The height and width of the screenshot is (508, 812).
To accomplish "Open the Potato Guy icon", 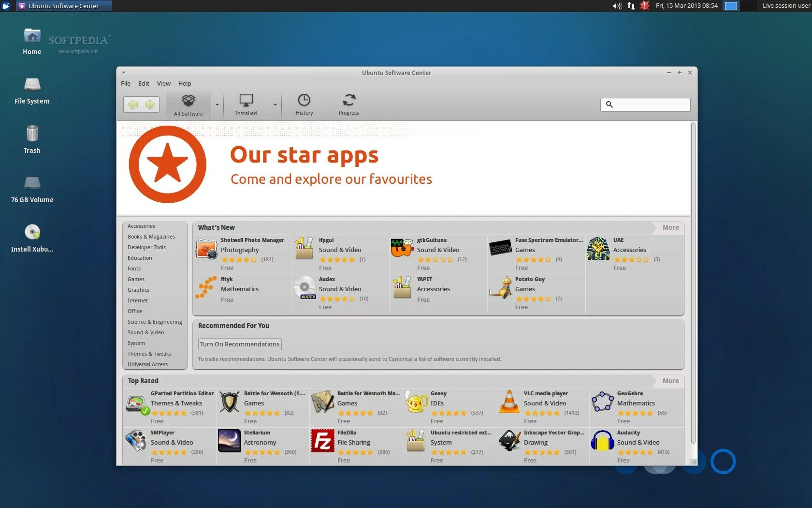I will [x=501, y=287].
